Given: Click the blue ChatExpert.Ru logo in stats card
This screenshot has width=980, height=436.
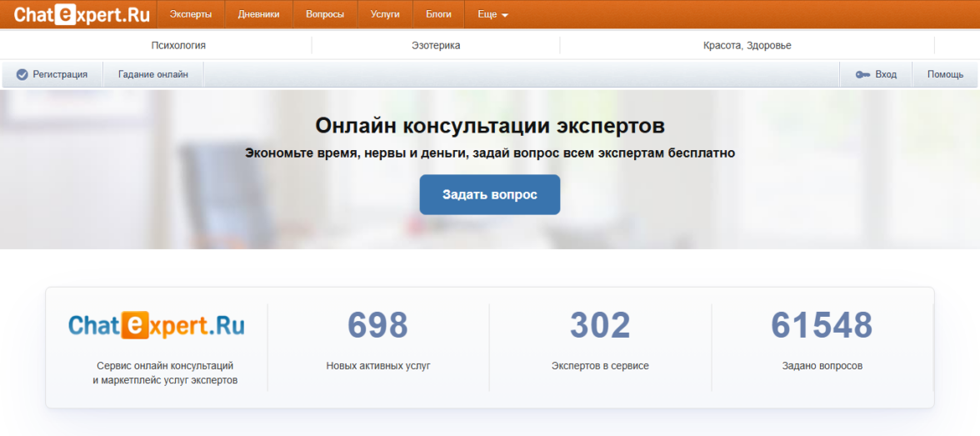Looking at the screenshot, I should coord(157,326).
